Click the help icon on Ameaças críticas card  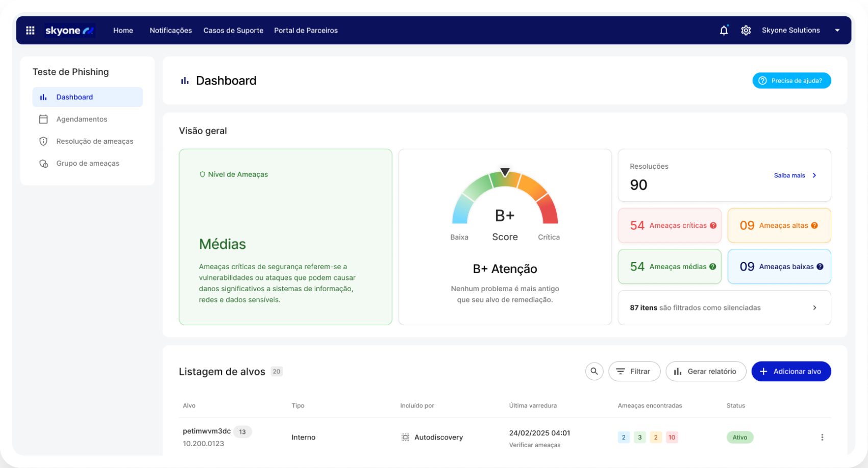712,225
